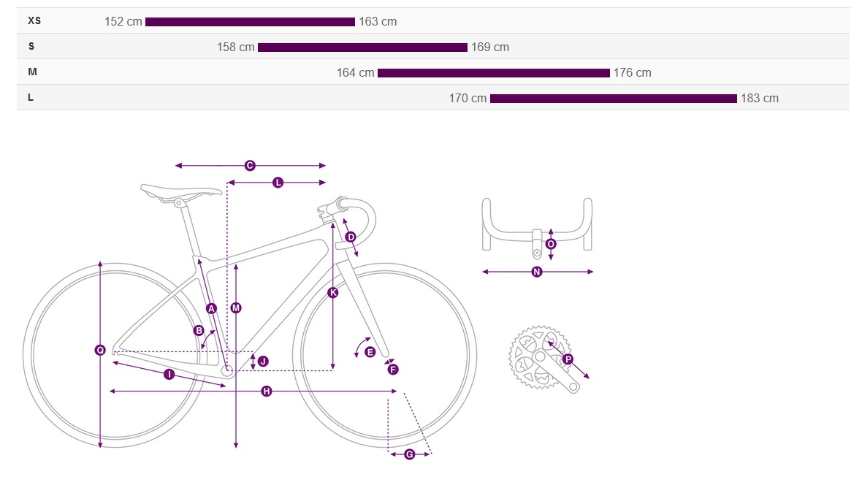Click the J bottom bracket drop marker
This screenshot has width=862, height=504.
(263, 361)
